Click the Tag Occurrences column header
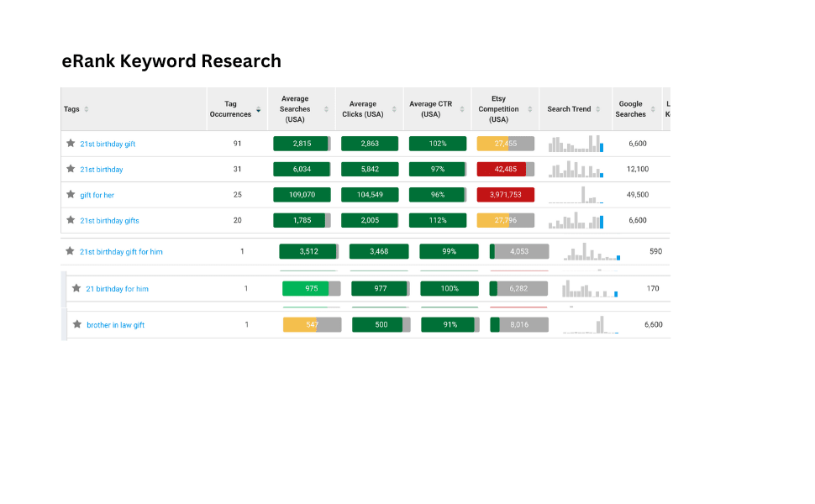The width and height of the screenshot is (815, 504). click(237, 109)
